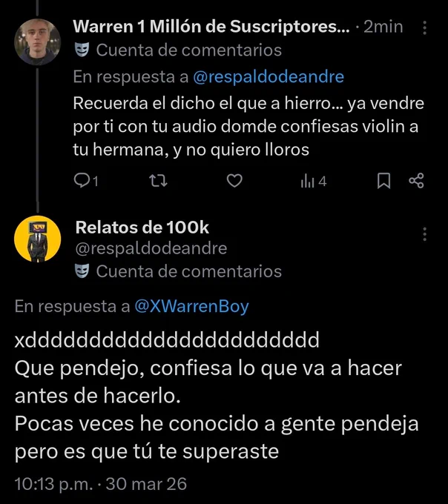Tap the @respaldodeandre handle under Relatos name

coord(151,248)
